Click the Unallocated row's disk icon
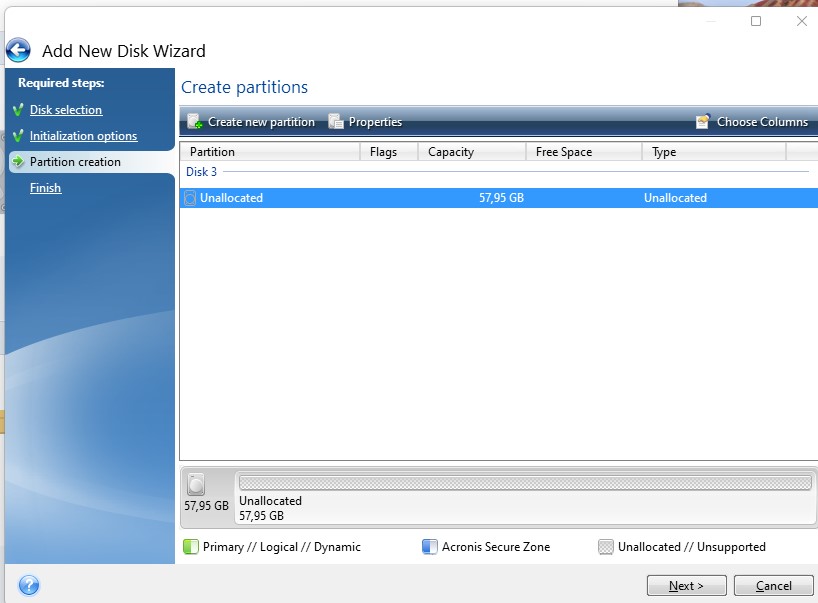 (190, 198)
